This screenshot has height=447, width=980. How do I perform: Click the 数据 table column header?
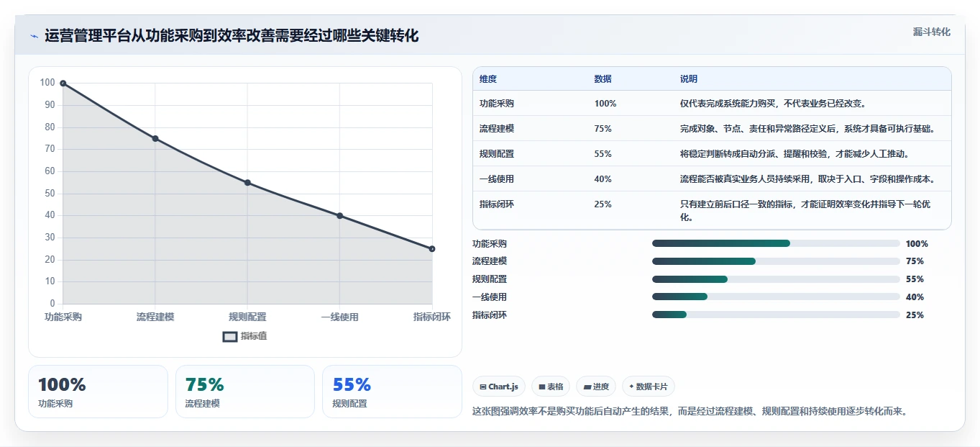click(x=603, y=79)
